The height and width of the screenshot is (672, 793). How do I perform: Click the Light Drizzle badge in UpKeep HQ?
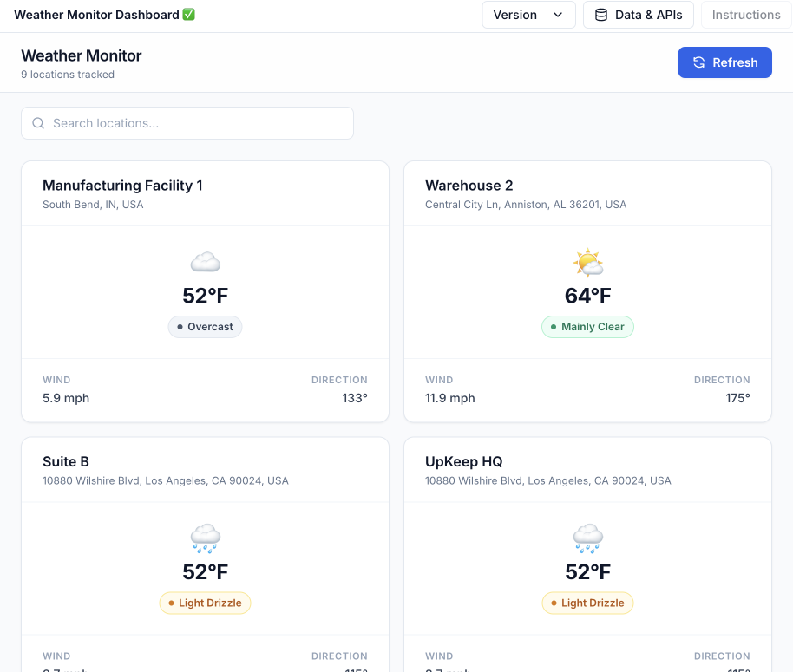pos(588,603)
